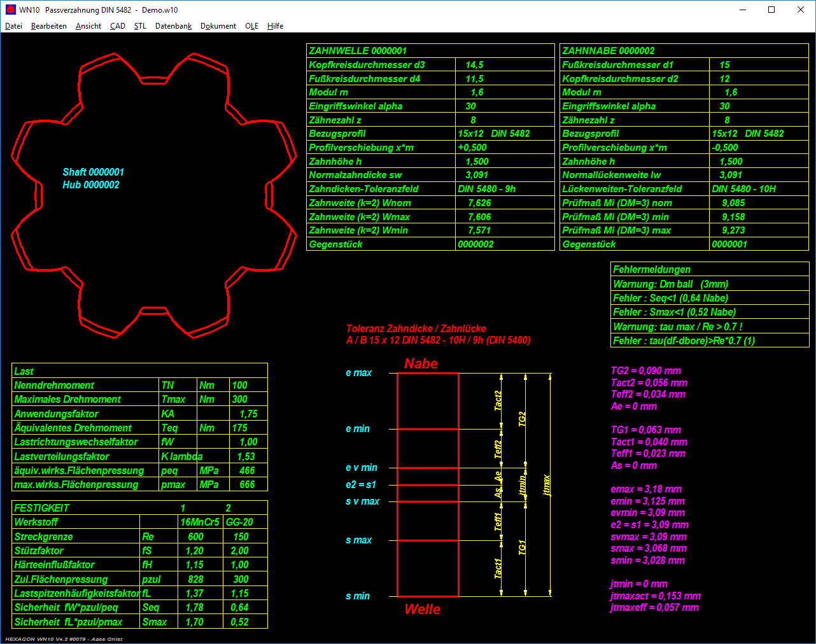Viewport: 816px width, 644px height.
Task: Open the Datenbank menu
Action: pyautogui.click(x=173, y=26)
